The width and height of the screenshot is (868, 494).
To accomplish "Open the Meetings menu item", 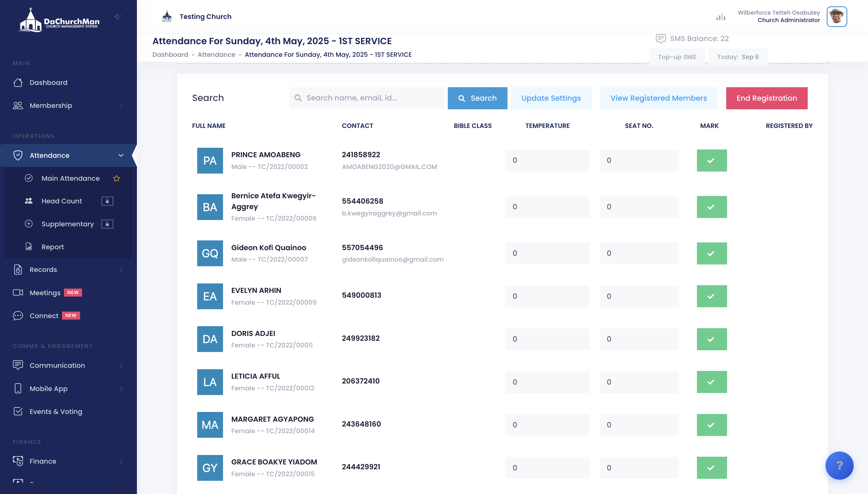I will (68, 292).
